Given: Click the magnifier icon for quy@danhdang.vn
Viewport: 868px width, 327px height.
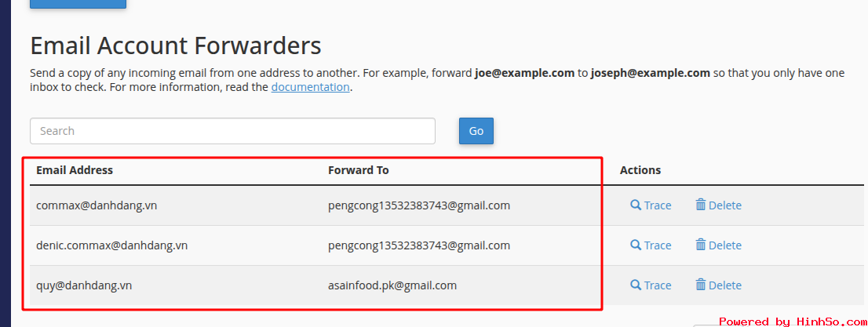Looking at the screenshot, I should pyautogui.click(x=636, y=285).
